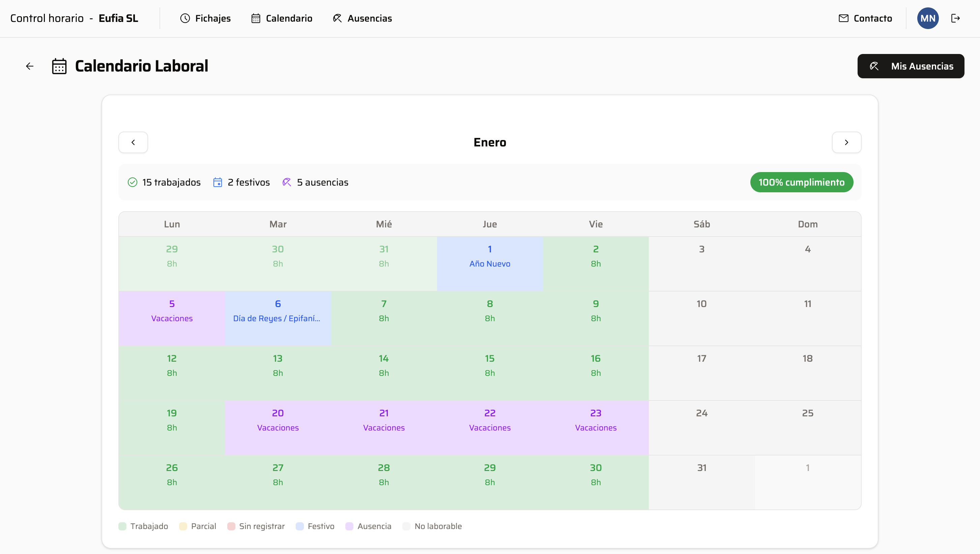This screenshot has height=554, width=980.
Task: Select Saturday 10 non-working cell
Action: click(x=702, y=318)
